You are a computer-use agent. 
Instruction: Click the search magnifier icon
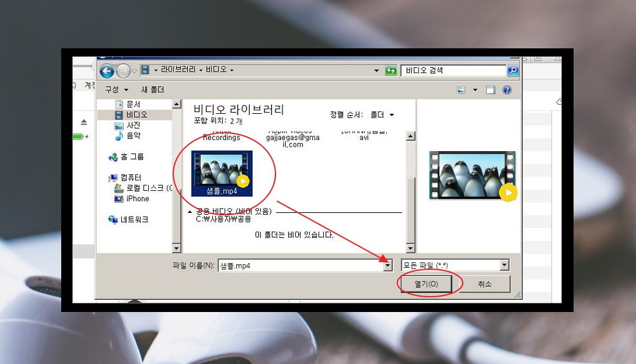[x=513, y=70]
